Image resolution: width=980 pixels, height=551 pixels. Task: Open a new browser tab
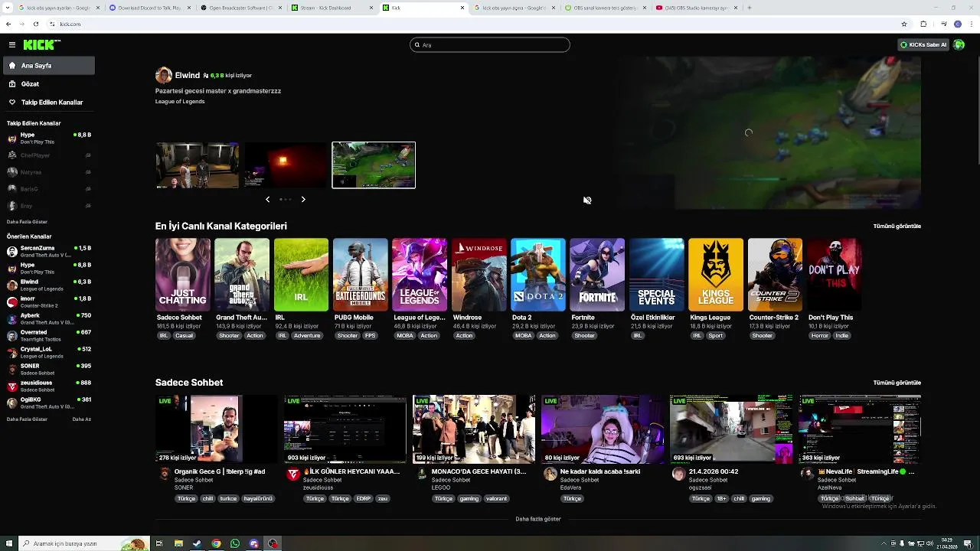coord(749,8)
